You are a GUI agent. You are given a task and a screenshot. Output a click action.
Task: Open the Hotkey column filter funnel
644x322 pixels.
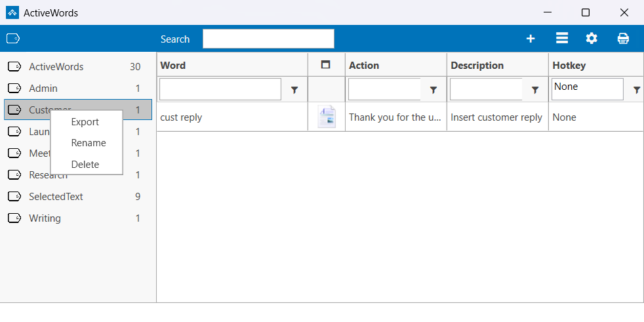[637, 90]
